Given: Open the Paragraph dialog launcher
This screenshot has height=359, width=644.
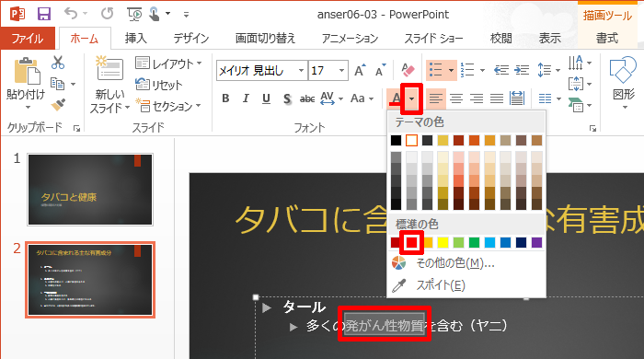Looking at the screenshot, I should [x=592, y=129].
